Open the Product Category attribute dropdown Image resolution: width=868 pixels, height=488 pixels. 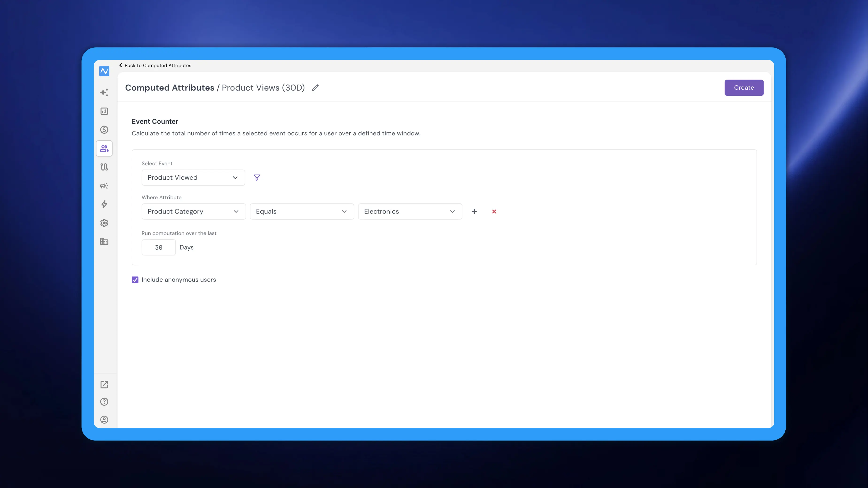click(x=194, y=211)
